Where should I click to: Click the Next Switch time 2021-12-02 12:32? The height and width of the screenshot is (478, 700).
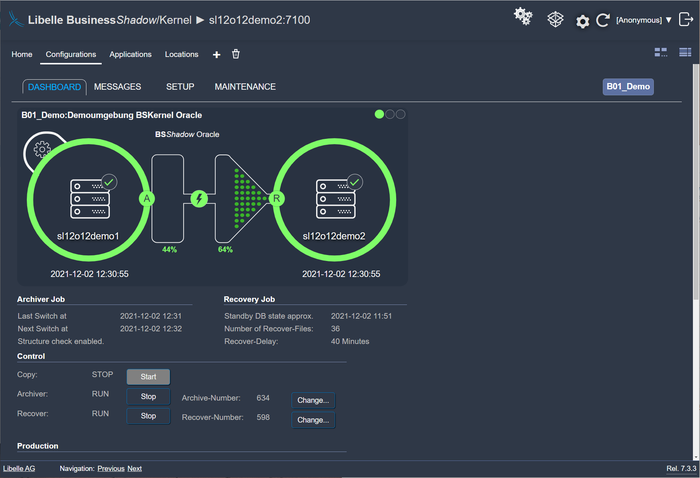tap(151, 329)
